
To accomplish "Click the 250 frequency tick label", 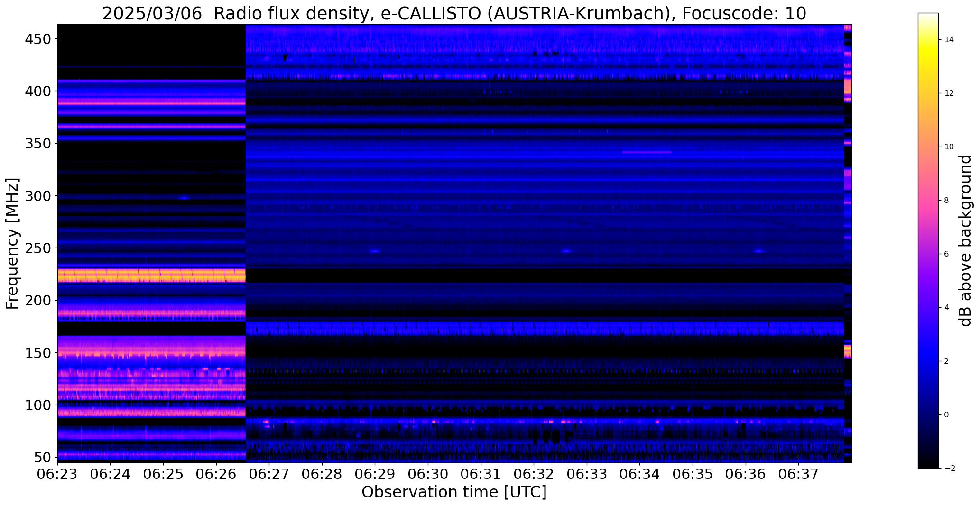I will click(x=38, y=248).
